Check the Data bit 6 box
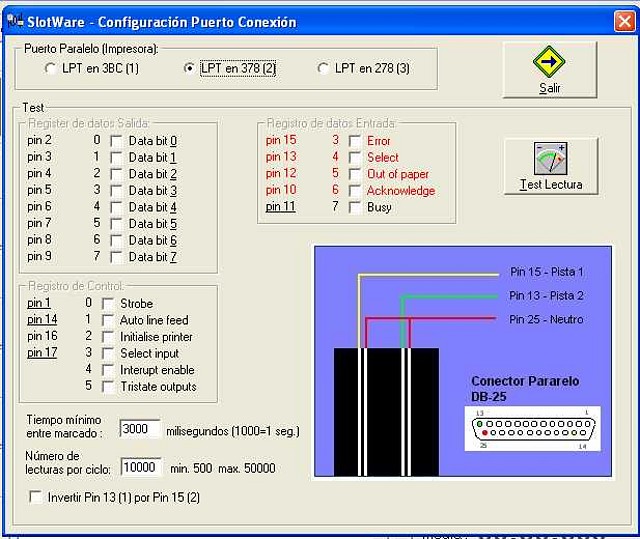The image size is (640, 539). (116, 240)
